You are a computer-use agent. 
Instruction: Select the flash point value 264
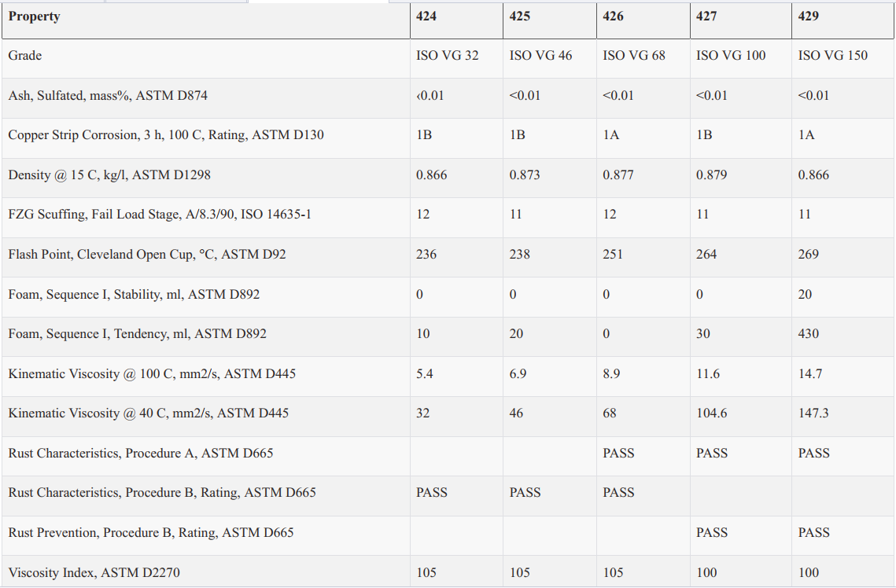[x=706, y=255]
